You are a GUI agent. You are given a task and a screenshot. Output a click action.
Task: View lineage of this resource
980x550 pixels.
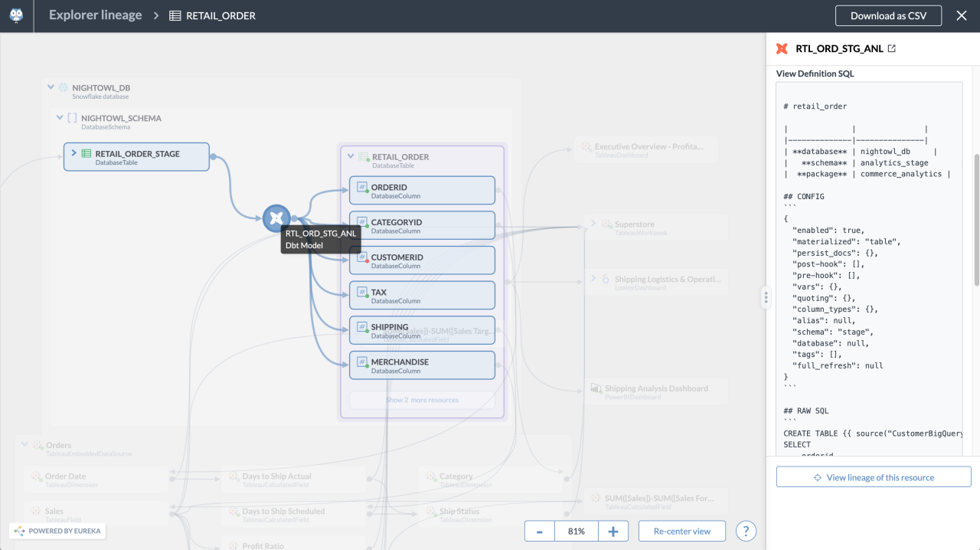point(874,477)
